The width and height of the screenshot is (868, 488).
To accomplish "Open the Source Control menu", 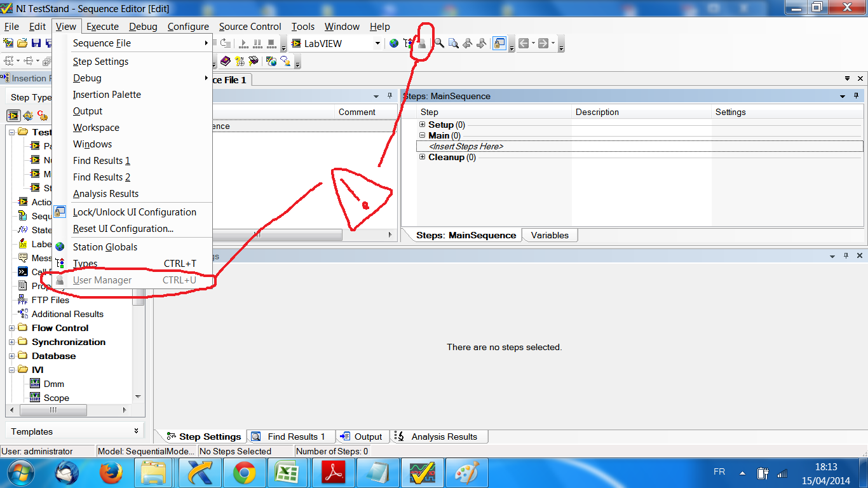I will [250, 27].
